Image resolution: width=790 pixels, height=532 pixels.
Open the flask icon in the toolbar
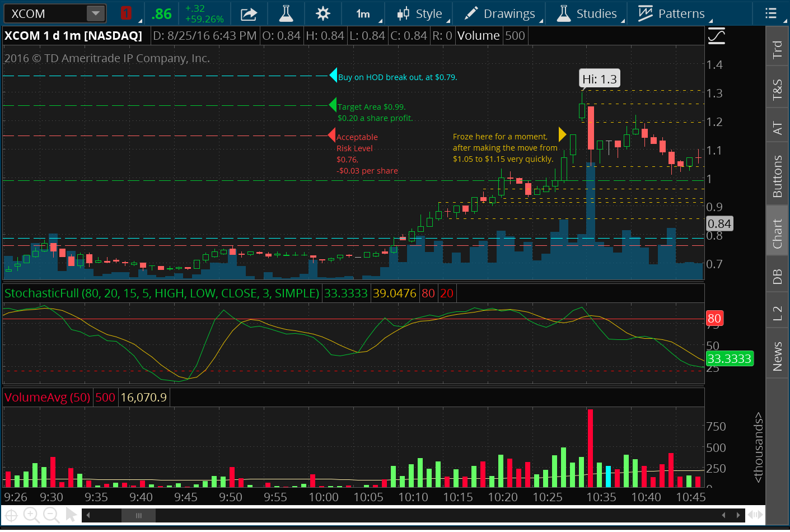pos(286,14)
